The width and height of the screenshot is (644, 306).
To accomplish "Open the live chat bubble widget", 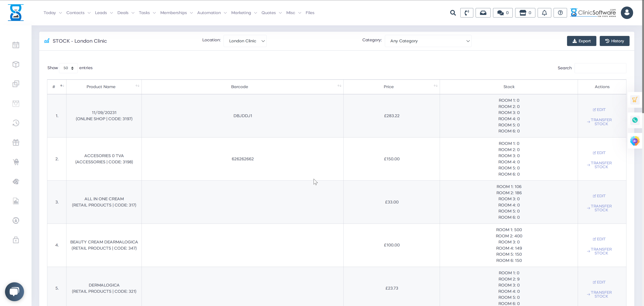I will (14, 292).
